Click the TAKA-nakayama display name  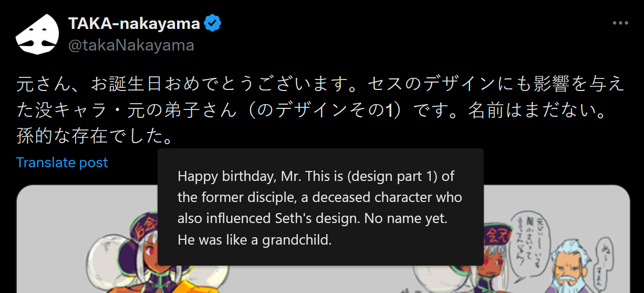click(134, 24)
